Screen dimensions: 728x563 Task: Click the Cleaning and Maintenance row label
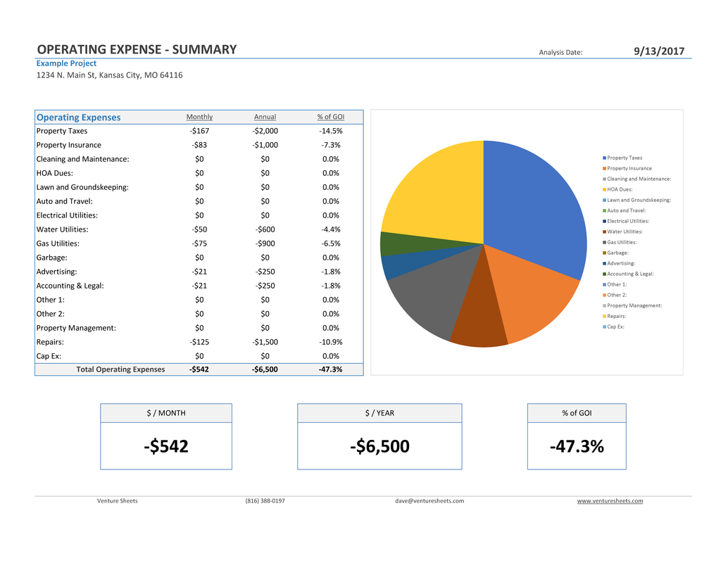82,159
